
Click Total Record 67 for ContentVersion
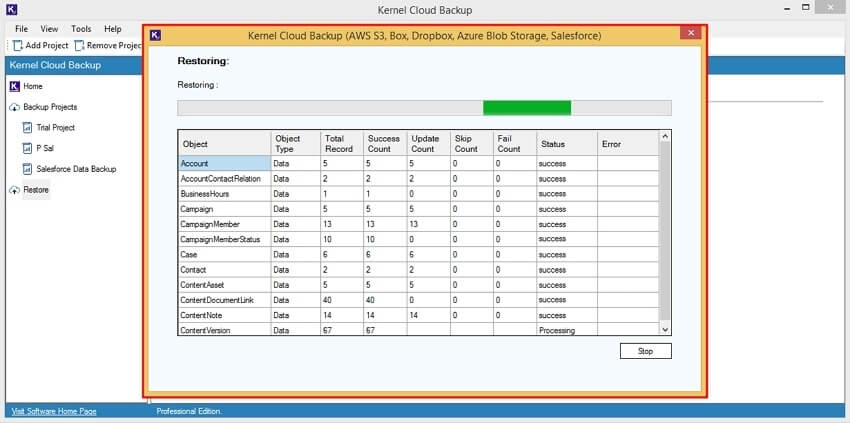tap(342, 330)
